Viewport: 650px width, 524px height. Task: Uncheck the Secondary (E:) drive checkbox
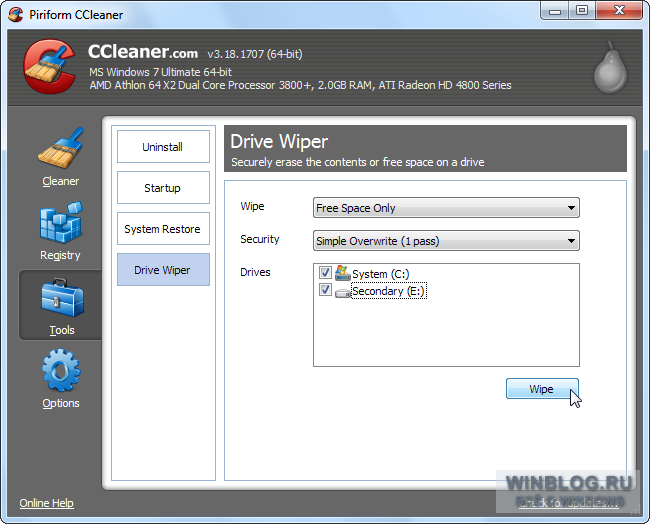tap(325, 290)
